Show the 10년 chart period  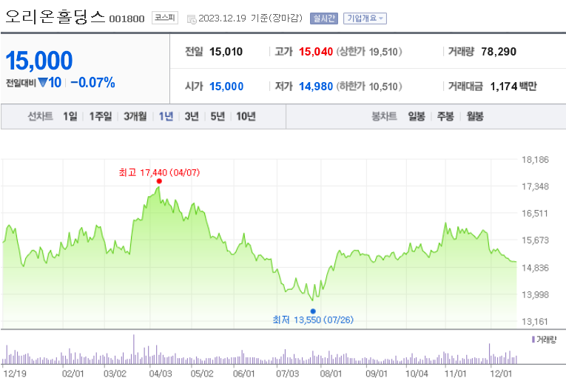coord(246,116)
